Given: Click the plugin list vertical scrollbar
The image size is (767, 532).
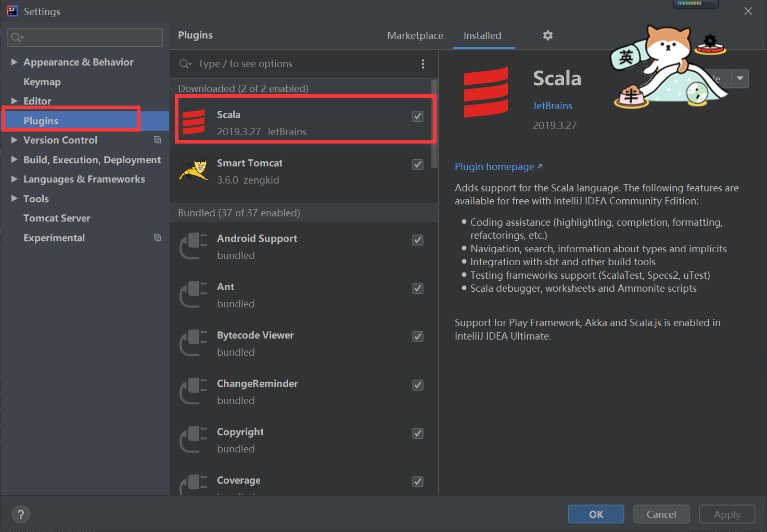Looking at the screenshot, I should click(434, 124).
